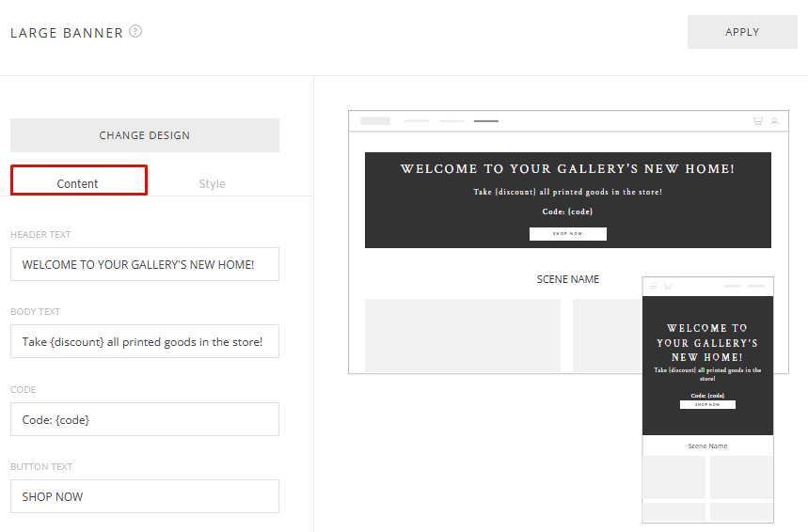Click the Scene Name link in mobile preview
This screenshot has width=808, height=532.
click(x=707, y=446)
